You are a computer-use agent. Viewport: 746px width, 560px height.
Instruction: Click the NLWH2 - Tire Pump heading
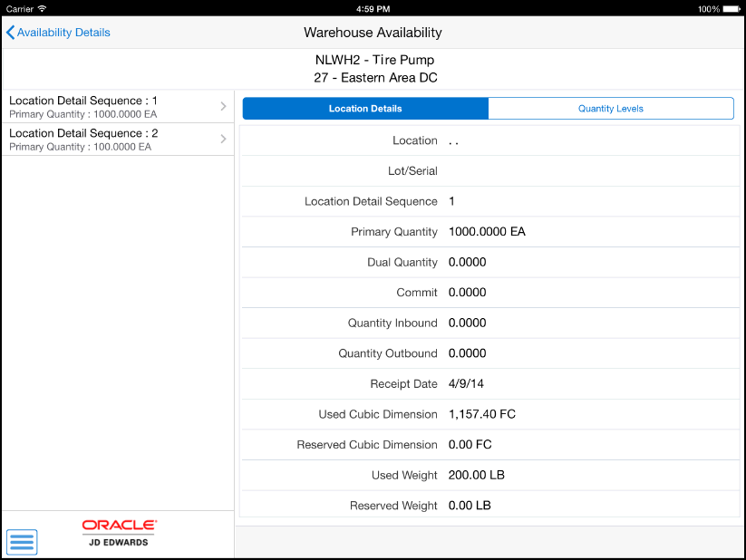(375, 60)
